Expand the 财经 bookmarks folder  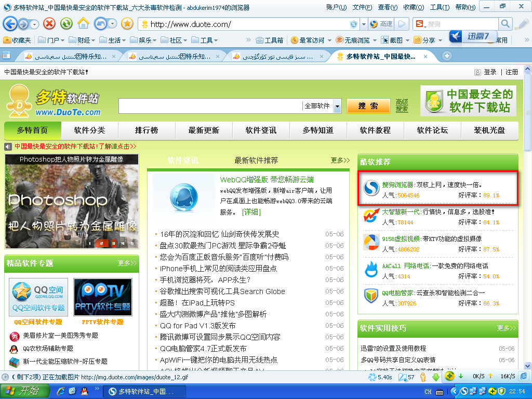click(82, 41)
